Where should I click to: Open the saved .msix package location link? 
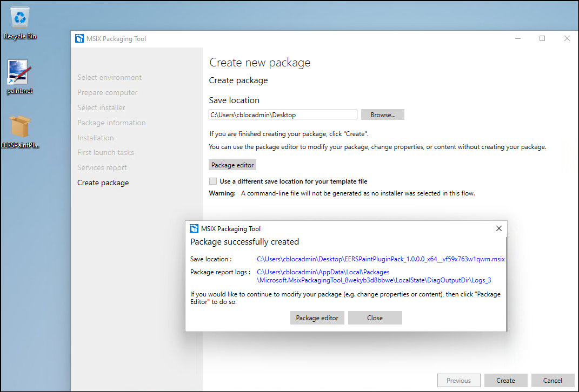coord(381,259)
